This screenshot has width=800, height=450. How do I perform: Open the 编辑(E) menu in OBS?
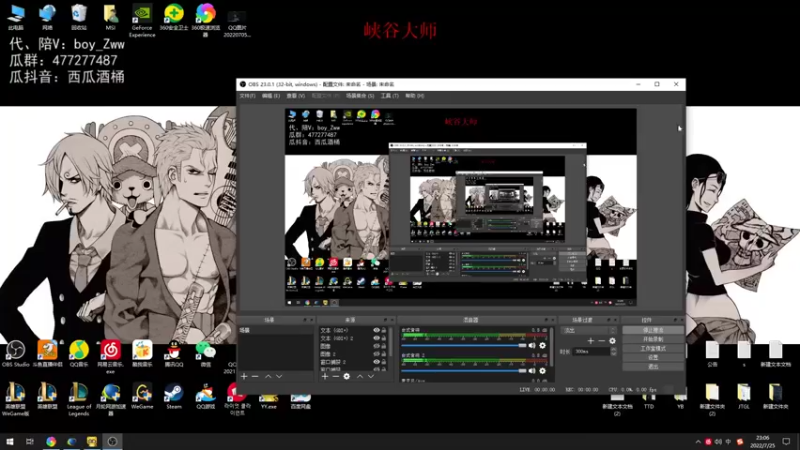(271, 96)
